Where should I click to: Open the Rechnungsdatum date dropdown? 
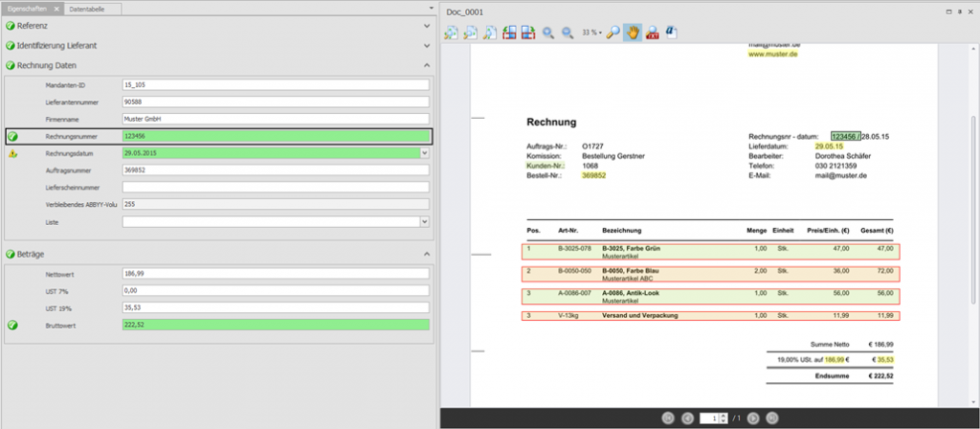pyautogui.click(x=425, y=152)
